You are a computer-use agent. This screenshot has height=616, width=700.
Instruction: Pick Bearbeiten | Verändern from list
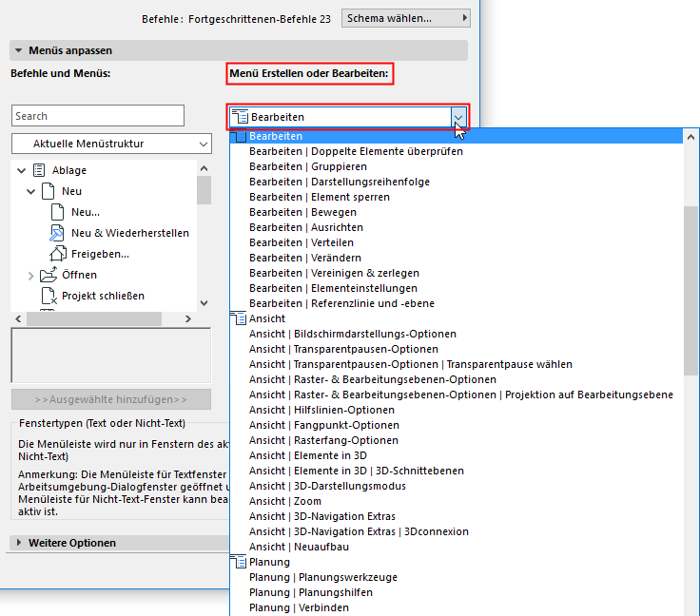click(305, 258)
